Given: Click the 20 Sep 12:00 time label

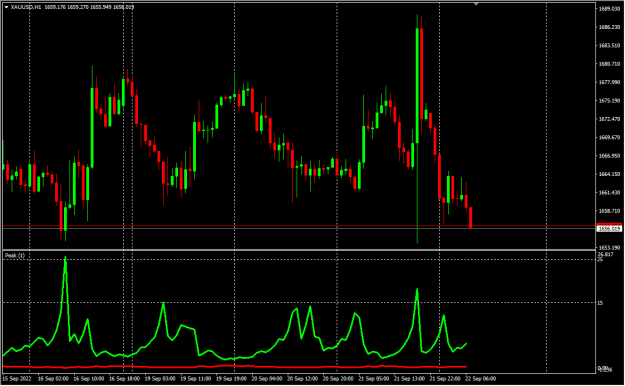Looking at the screenshot, I should point(303,378).
